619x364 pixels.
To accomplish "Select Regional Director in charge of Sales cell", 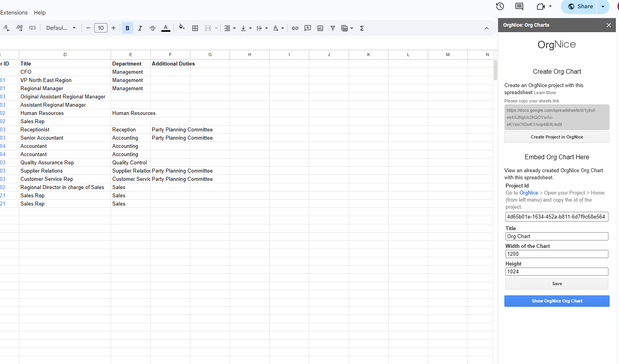I will (65, 187).
